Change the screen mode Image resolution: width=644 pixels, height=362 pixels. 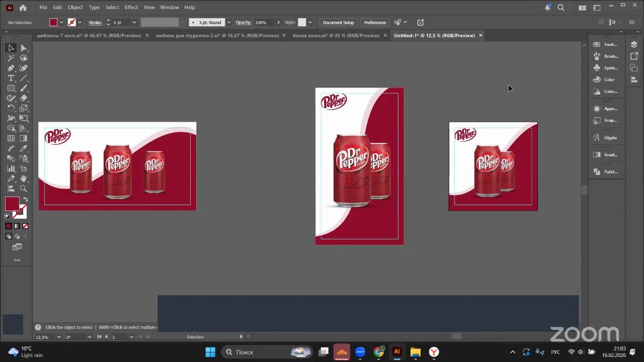(x=17, y=247)
